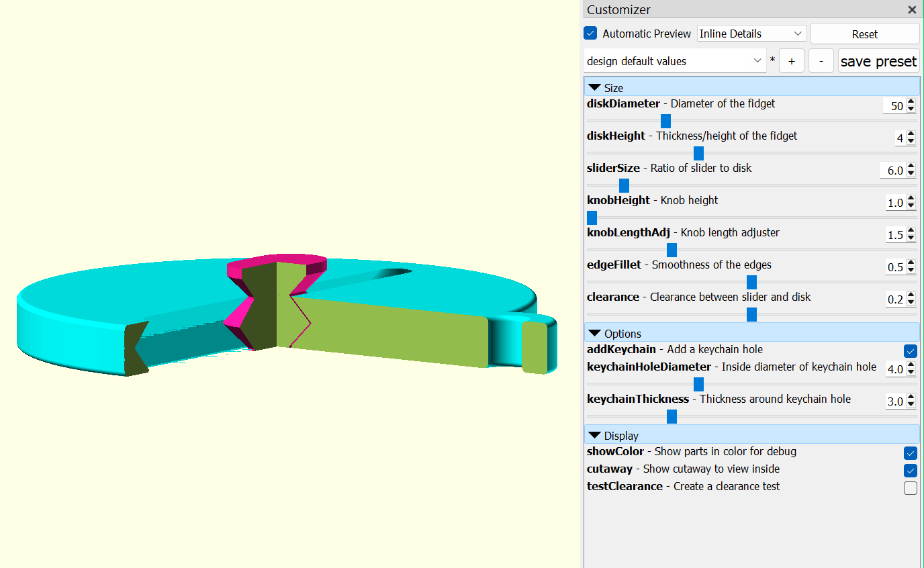924x568 pixels.
Task: Collapse the Size section
Action: 594,88
